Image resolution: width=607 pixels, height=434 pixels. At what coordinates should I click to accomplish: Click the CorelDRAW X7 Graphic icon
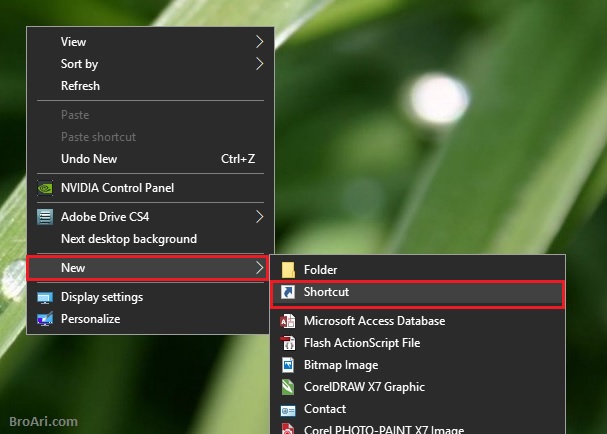(288, 387)
